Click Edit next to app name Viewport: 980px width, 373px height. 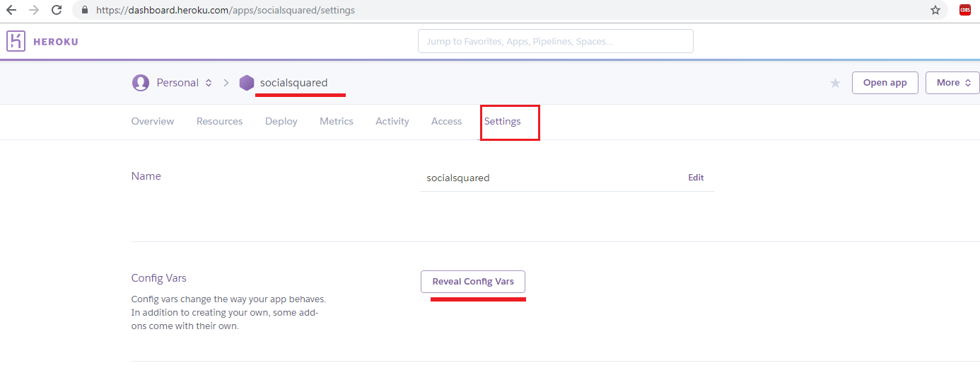(696, 178)
